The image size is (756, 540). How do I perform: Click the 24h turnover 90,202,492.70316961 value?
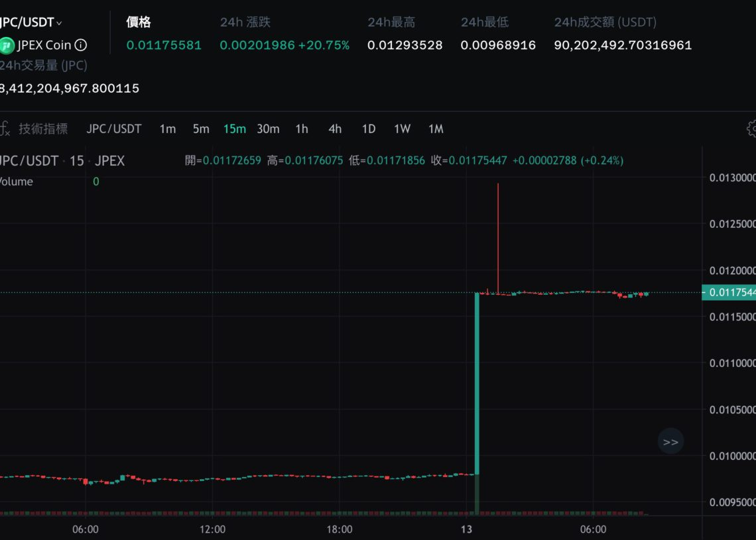[x=623, y=45]
